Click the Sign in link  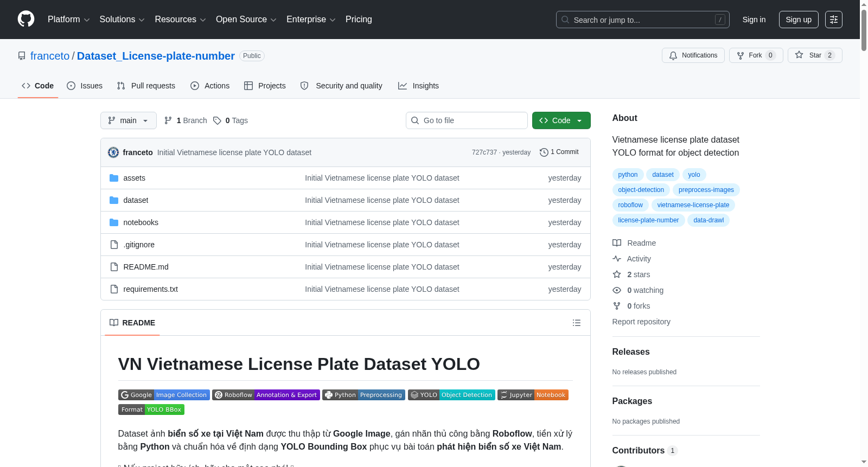pyautogui.click(x=754, y=20)
